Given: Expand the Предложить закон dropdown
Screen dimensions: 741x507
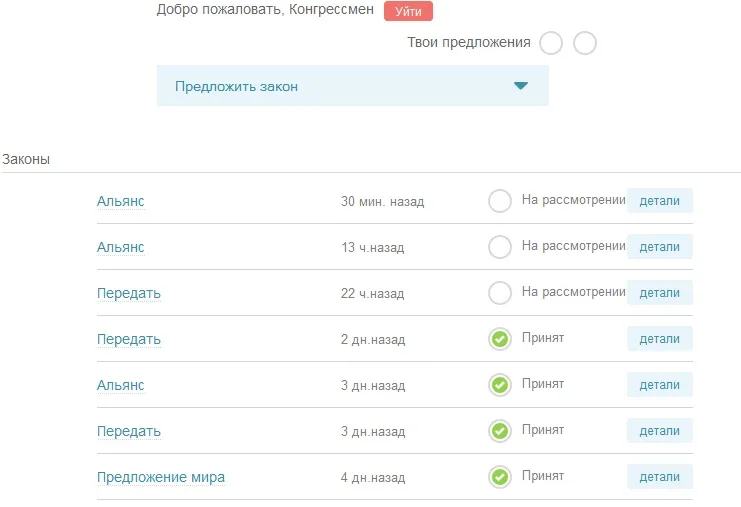Looking at the screenshot, I should [x=352, y=86].
